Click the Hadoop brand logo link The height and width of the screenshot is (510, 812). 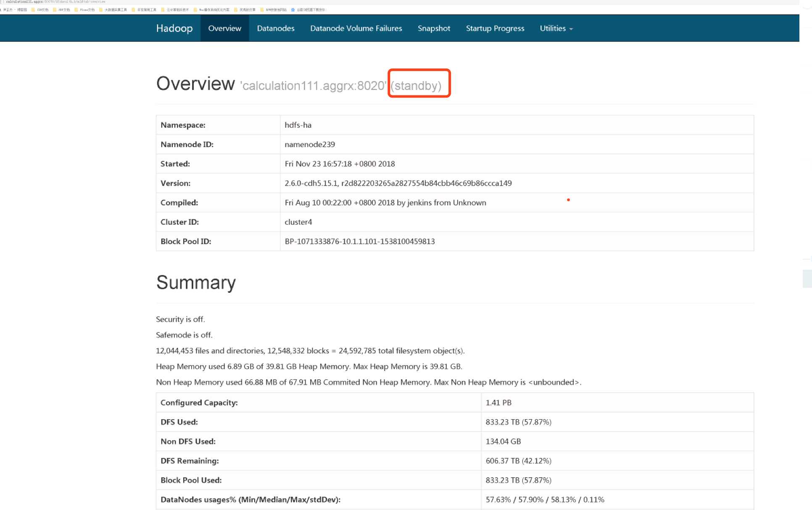(174, 28)
